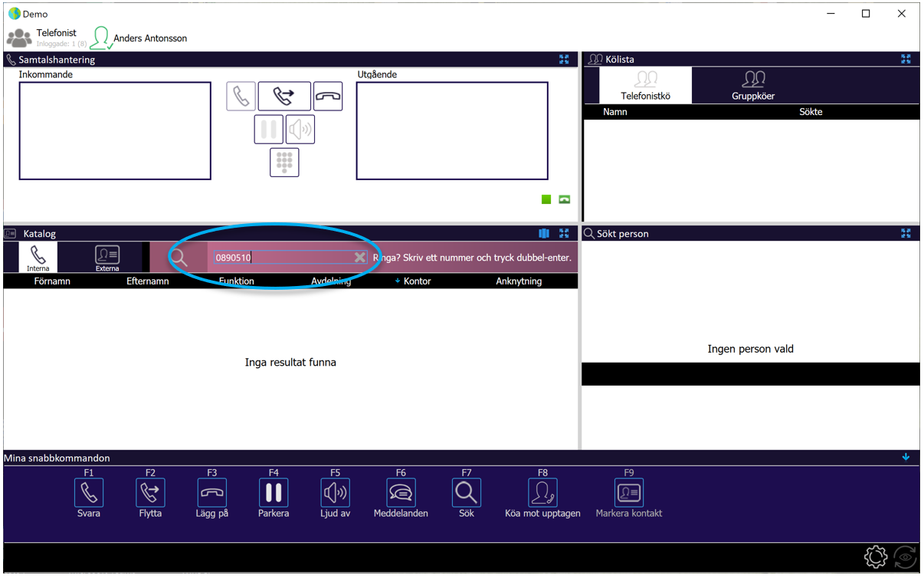Switch to the Telefonistkö tab
The image size is (924, 582).
pyautogui.click(x=646, y=85)
